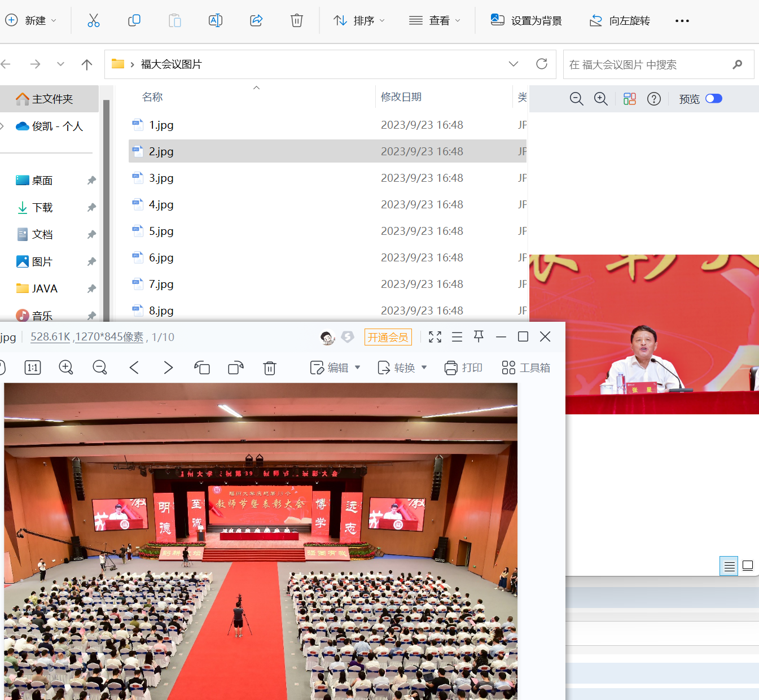Toggle the 预览 switch

pyautogui.click(x=714, y=99)
